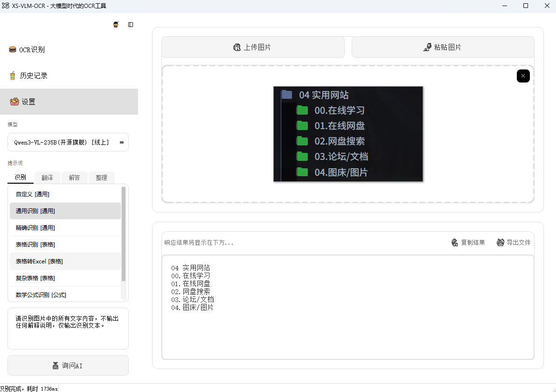
Task: Open the 设置 settings section
Action: pyautogui.click(x=69, y=102)
